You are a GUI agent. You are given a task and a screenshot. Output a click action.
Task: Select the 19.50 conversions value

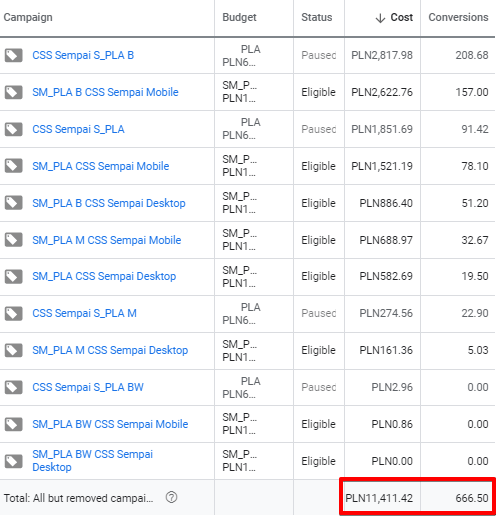coord(475,276)
